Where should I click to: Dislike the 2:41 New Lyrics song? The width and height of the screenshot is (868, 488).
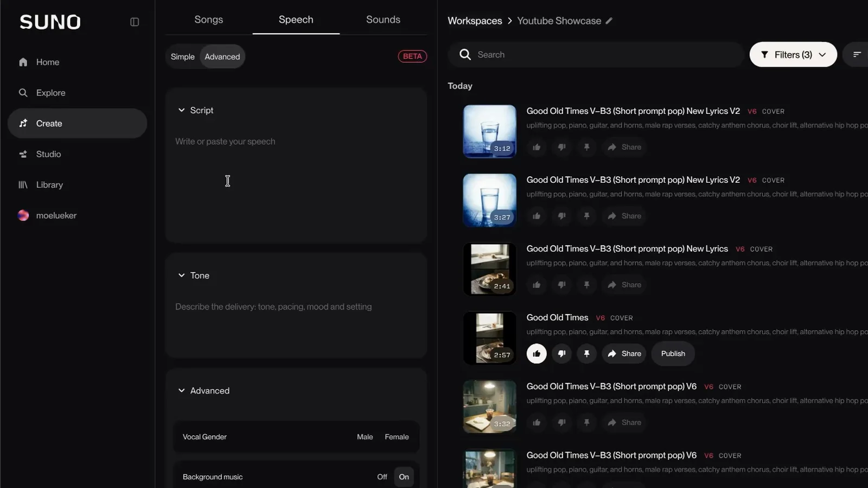coord(561,285)
